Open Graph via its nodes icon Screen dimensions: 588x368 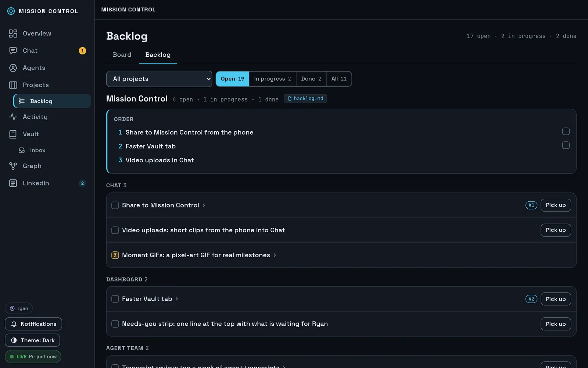13,166
